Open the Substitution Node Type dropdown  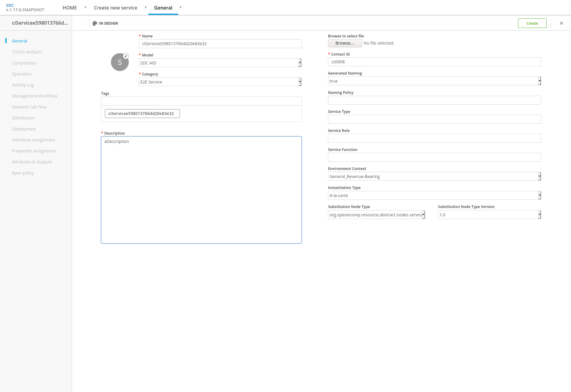377,215
